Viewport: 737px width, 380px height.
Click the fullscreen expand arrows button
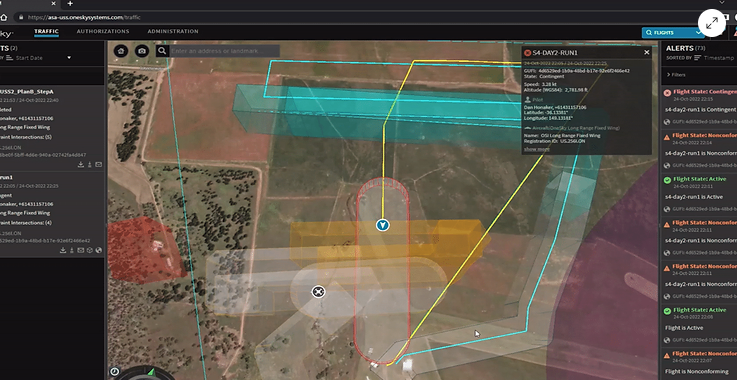712,23
